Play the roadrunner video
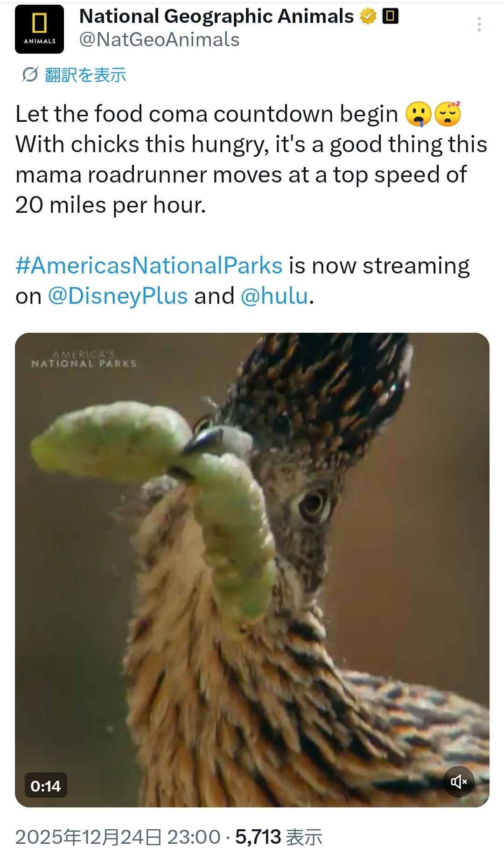The image size is (504, 862). (252, 569)
